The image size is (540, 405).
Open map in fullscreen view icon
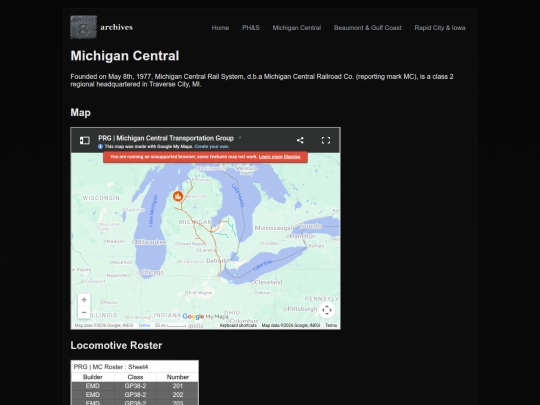[326, 140]
